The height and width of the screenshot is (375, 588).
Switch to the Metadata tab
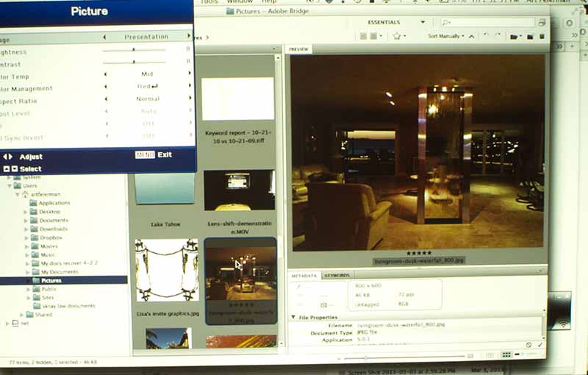coord(304,276)
